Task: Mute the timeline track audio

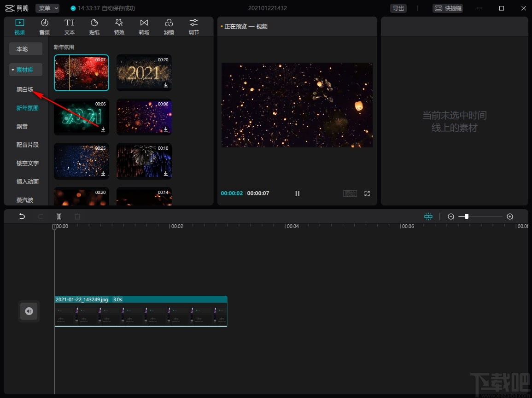Action: (x=29, y=311)
